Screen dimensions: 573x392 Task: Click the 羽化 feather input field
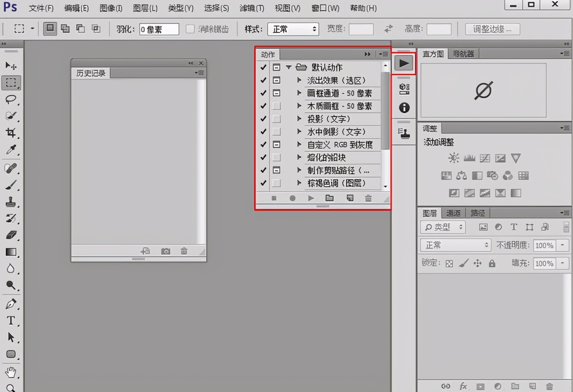159,30
